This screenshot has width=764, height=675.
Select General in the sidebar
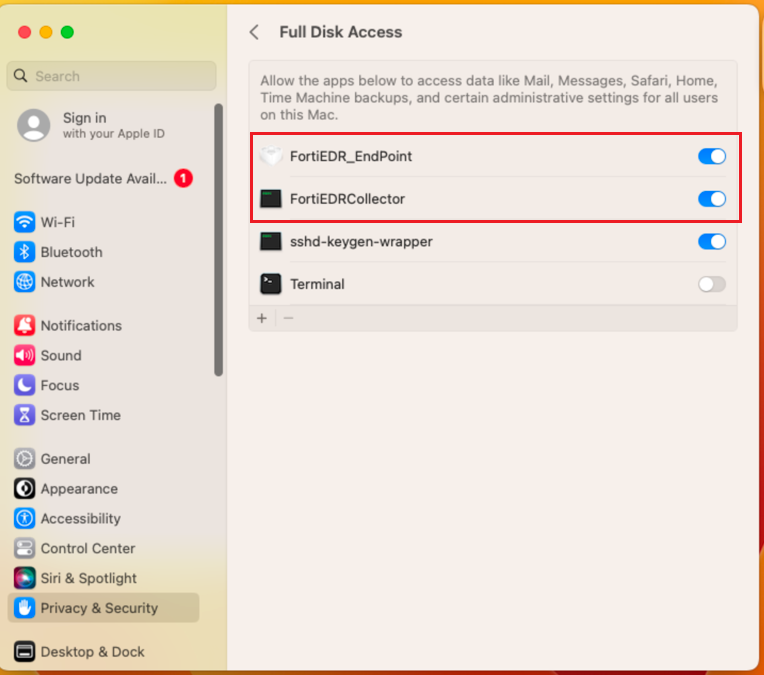(x=65, y=459)
